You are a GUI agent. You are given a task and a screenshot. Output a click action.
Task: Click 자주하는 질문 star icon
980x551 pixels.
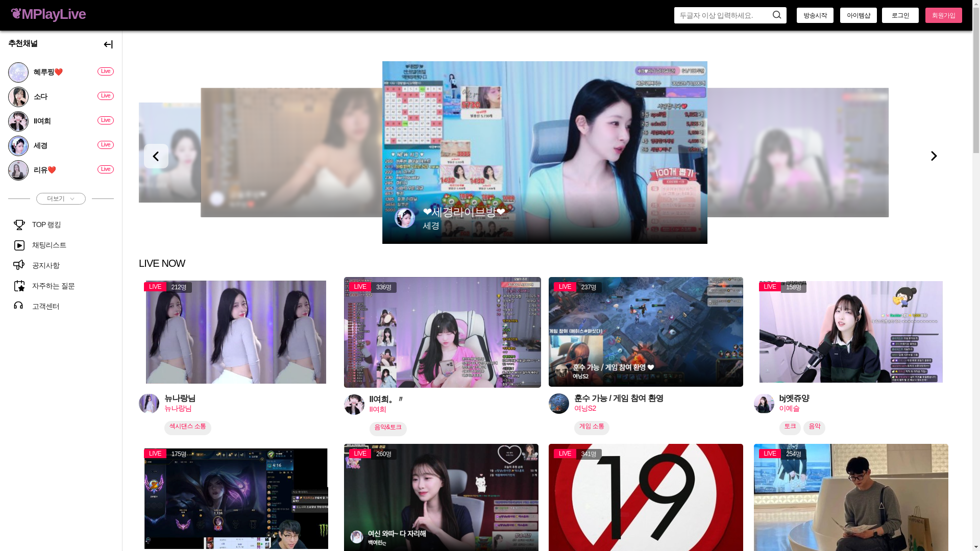click(19, 286)
